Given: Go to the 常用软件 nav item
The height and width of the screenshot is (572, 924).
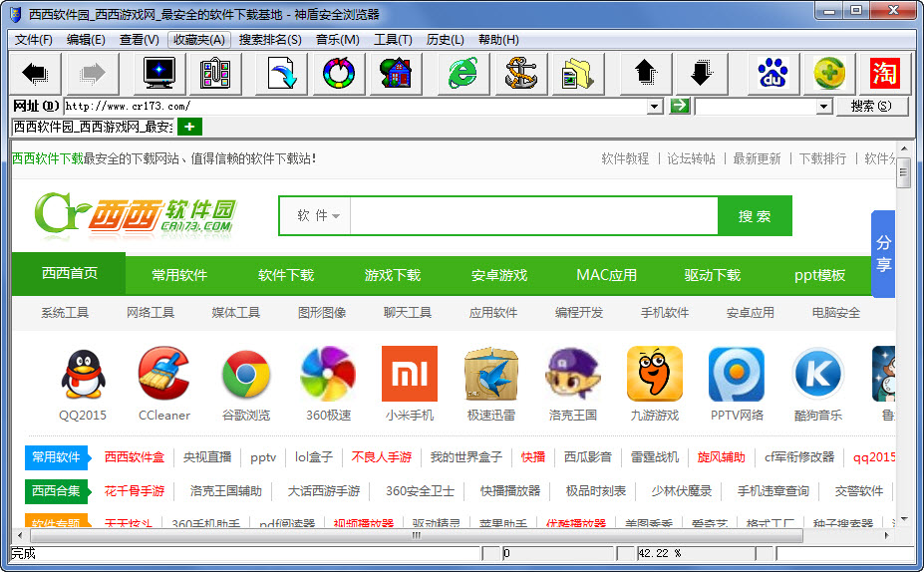Looking at the screenshot, I should click(179, 275).
